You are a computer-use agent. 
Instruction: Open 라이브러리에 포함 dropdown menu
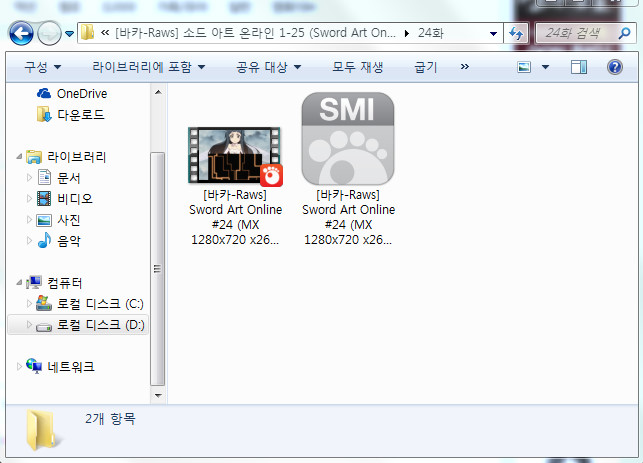point(148,67)
